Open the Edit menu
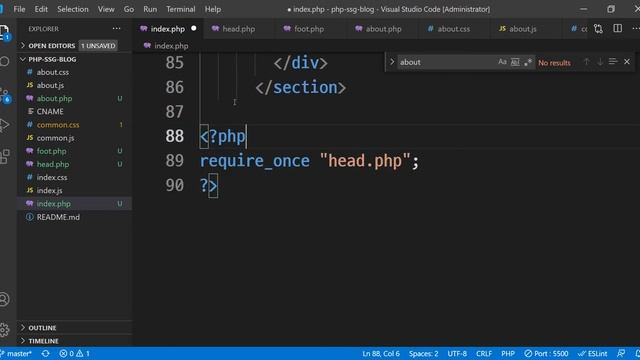 (x=41, y=9)
